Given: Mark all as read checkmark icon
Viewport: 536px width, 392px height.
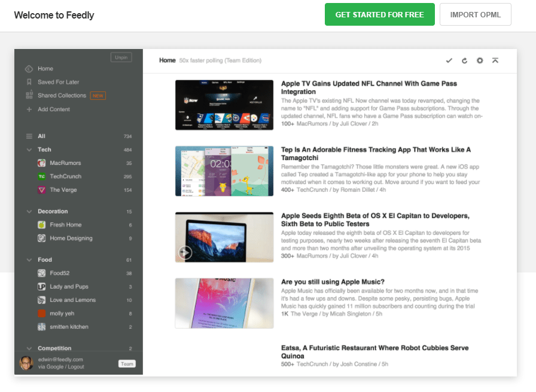Looking at the screenshot, I should click(449, 60).
